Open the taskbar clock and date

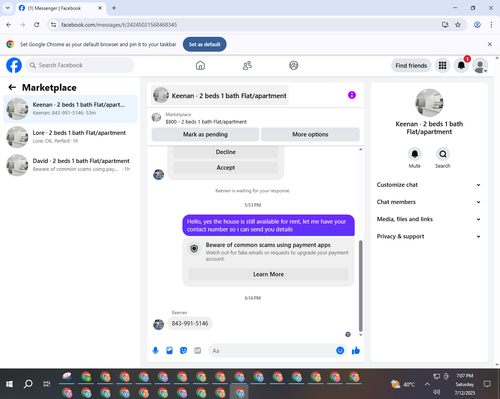click(465, 384)
